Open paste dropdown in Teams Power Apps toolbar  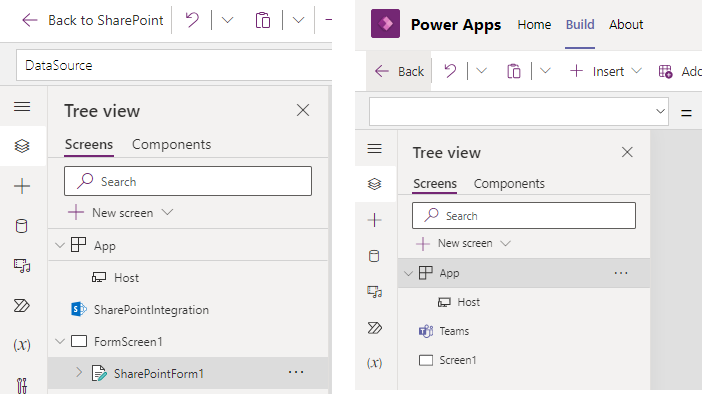click(x=545, y=71)
